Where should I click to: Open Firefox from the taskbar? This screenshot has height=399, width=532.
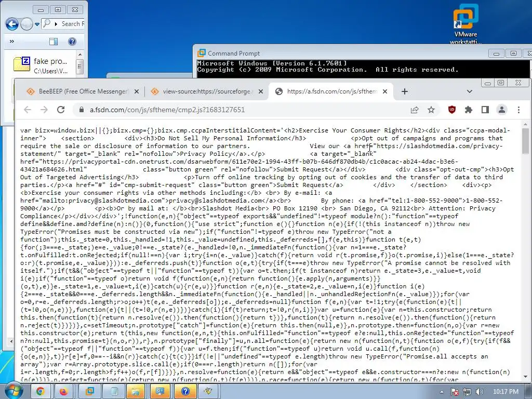point(63,392)
